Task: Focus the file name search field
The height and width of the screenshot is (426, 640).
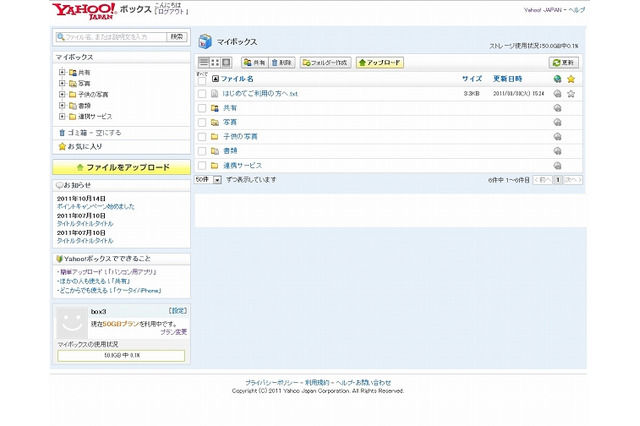Action: click(x=111, y=37)
